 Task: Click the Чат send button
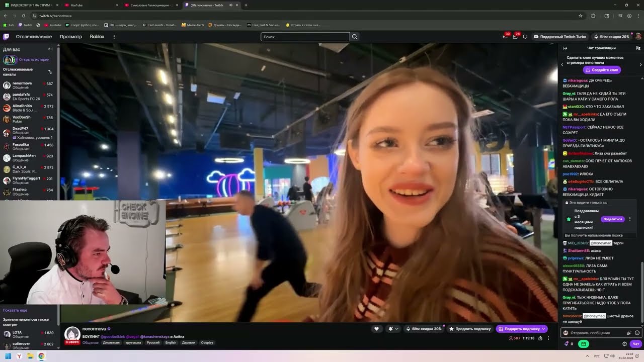click(635, 344)
